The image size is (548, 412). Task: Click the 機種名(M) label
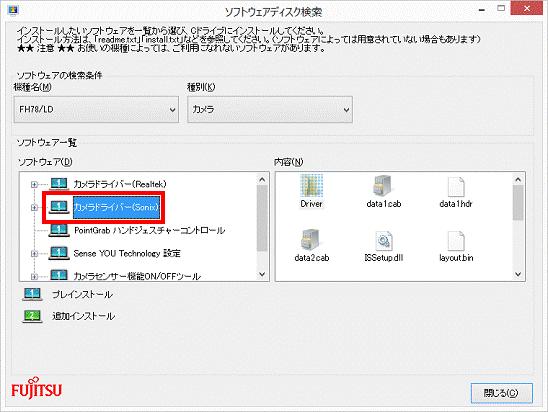point(33,87)
